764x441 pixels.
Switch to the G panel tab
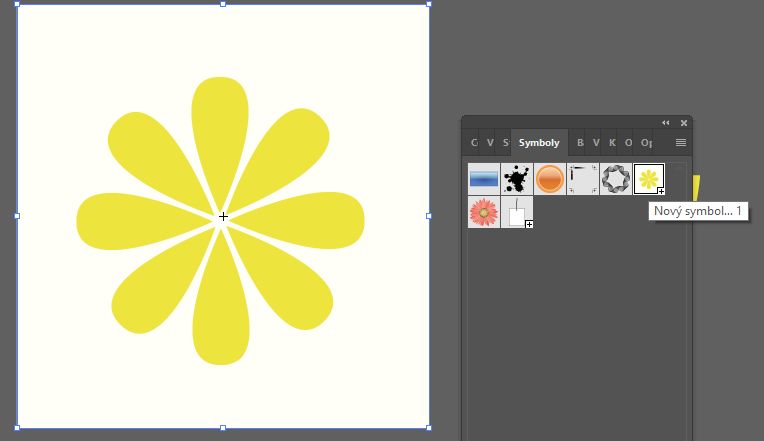[x=474, y=143]
